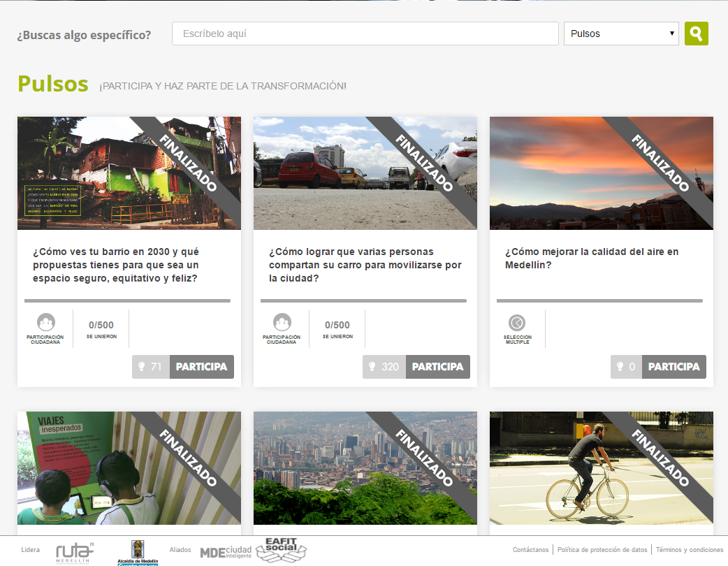The image size is (728, 566).
Task: Click PARTICIPA on the barrio 2030 card
Action: (202, 367)
